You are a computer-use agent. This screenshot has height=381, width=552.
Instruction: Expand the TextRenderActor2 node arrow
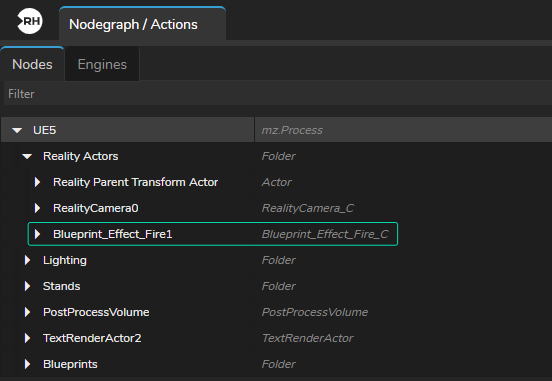(x=27, y=338)
